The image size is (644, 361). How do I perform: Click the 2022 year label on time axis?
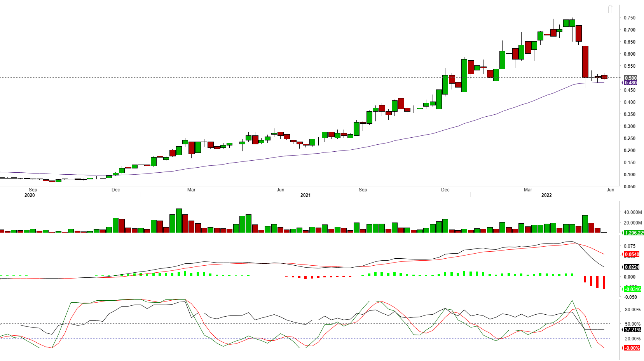tap(546, 195)
